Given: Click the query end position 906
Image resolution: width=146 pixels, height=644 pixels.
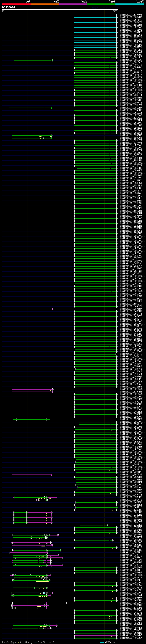Looking at the screenshot, I should [115, 11].
